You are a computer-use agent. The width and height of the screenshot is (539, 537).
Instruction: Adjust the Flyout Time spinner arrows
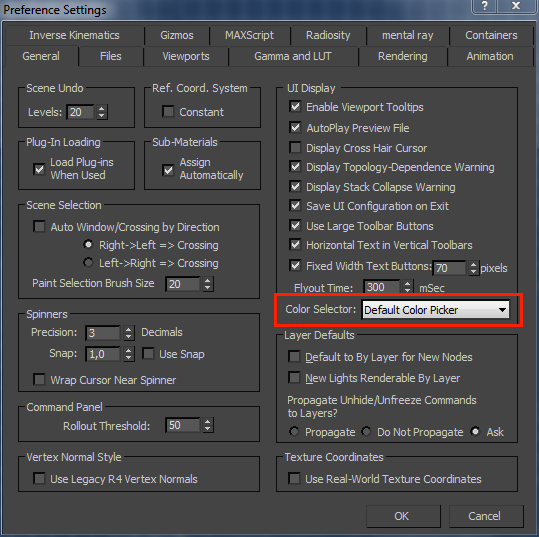(x=408, y=287)
